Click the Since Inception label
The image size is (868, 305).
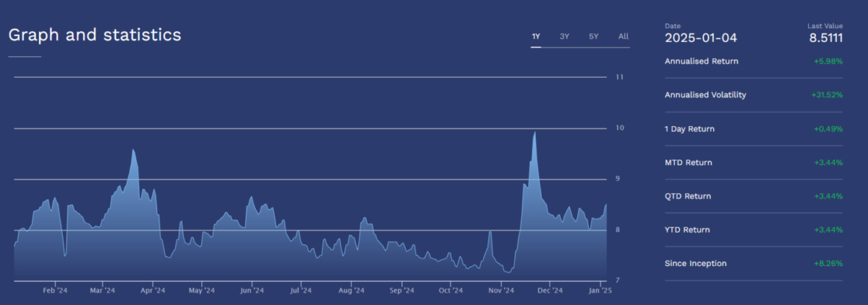click(695, 264)
